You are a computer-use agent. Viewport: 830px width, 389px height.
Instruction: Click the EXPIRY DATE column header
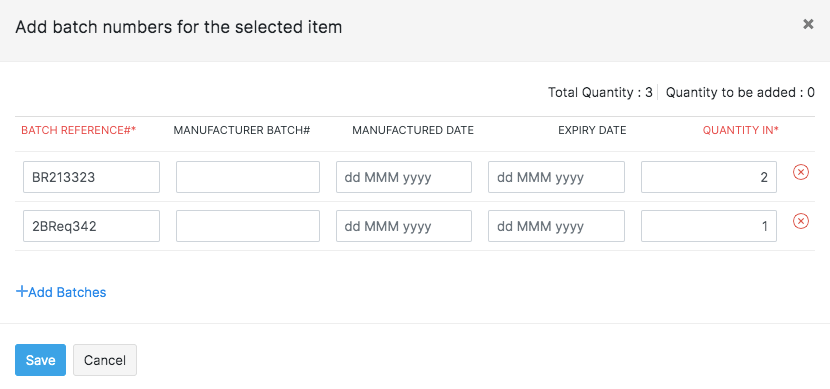(x=592, y=130)
